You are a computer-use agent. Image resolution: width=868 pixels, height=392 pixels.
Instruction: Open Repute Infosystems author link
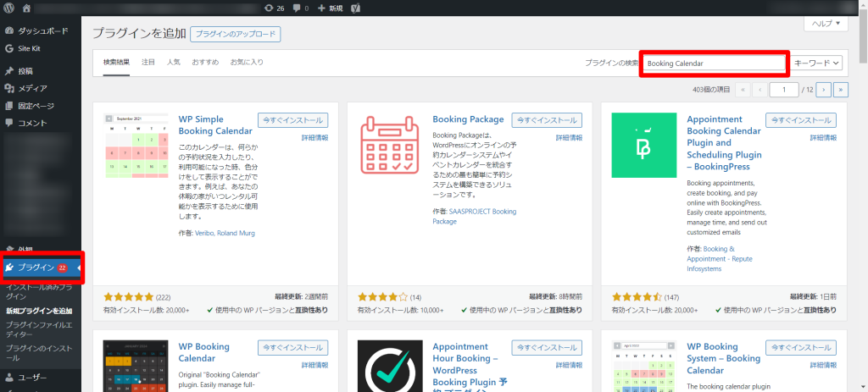point(720,259)
